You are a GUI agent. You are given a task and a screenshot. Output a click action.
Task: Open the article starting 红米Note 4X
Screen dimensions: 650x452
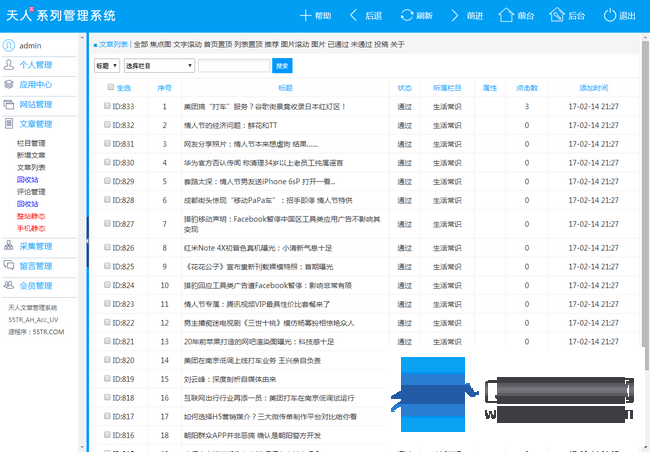[258, 248]
